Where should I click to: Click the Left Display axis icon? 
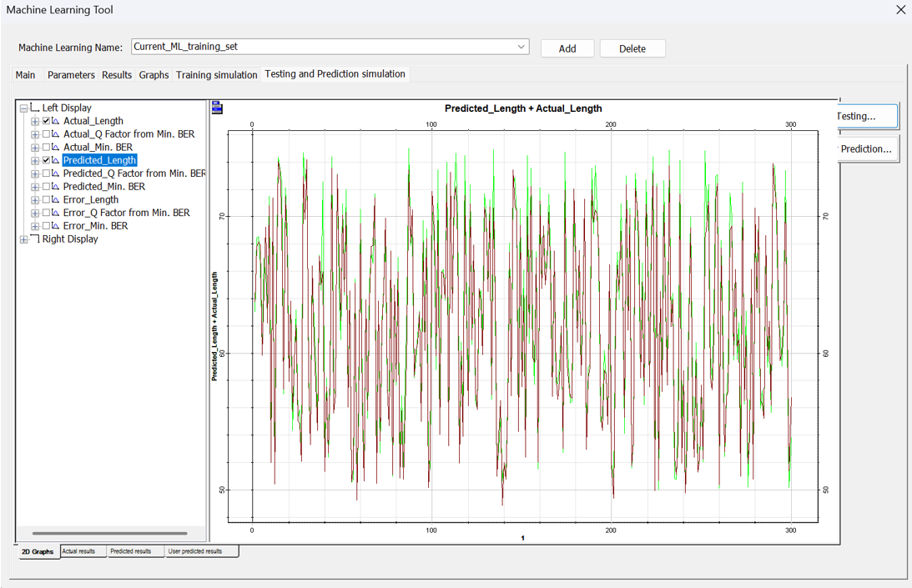(x=34, y=108)
